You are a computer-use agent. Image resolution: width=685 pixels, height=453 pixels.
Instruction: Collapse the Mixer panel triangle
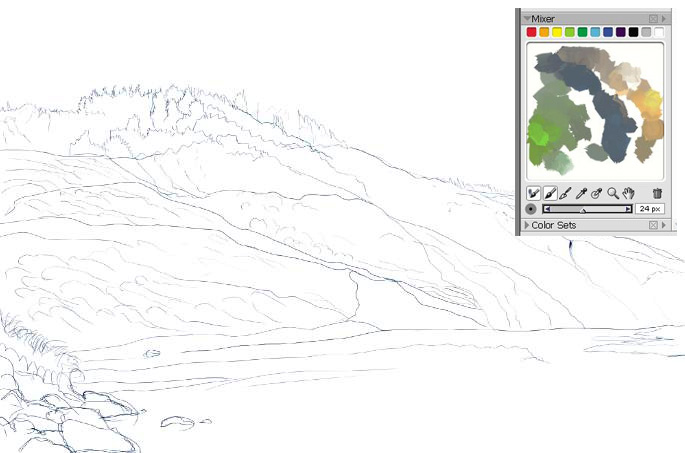coord(527,18)
